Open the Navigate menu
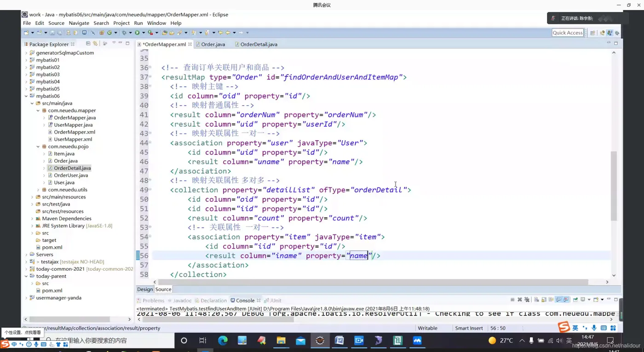 79,23
